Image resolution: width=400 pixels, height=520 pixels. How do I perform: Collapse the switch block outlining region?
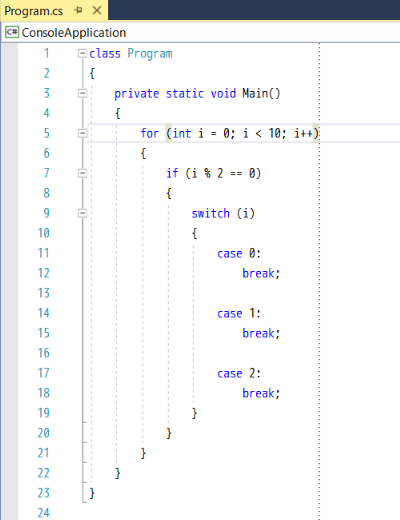point(82,213)
